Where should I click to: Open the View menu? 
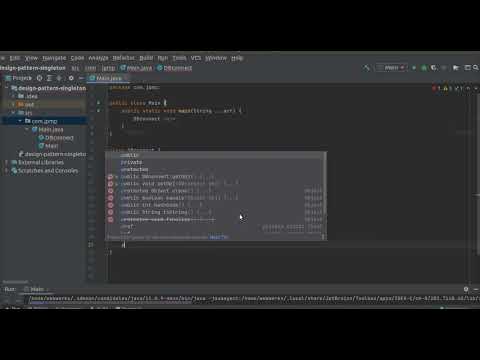click(31, 58)
